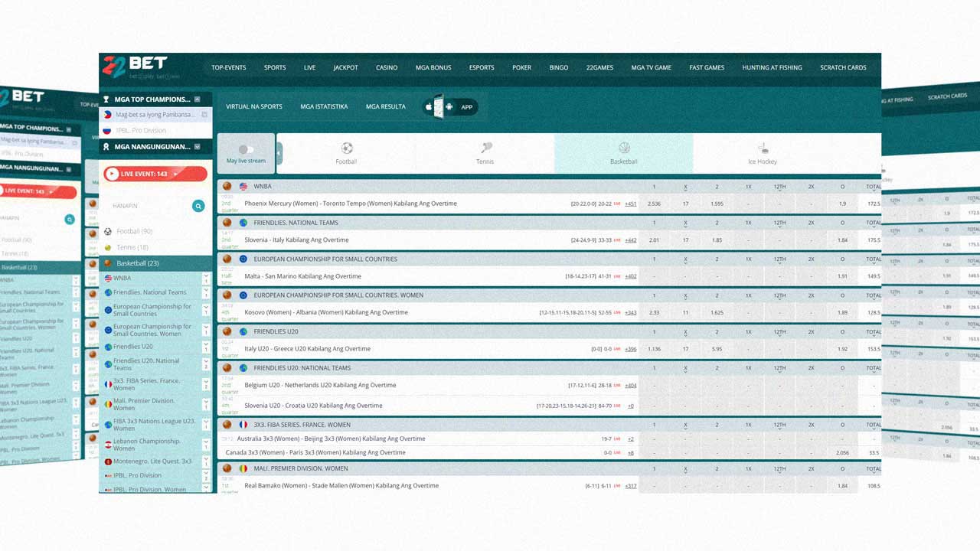Click basketball icon in WNBA header row

coord(227,186)
